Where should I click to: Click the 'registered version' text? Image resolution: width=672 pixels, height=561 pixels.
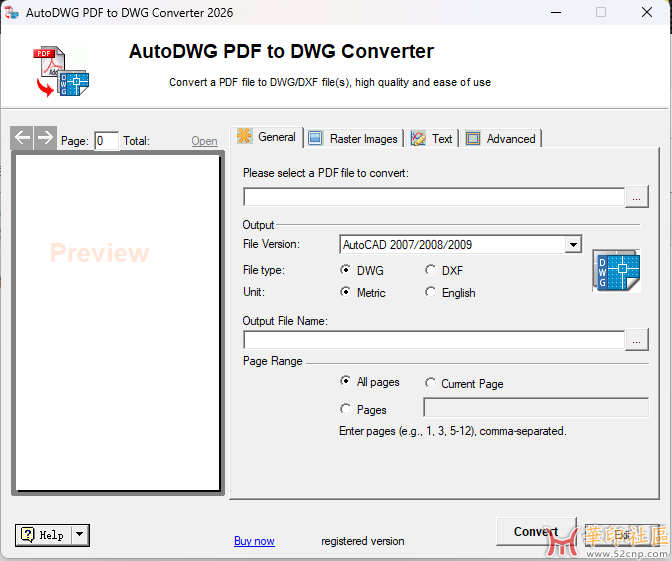[363, 541]
